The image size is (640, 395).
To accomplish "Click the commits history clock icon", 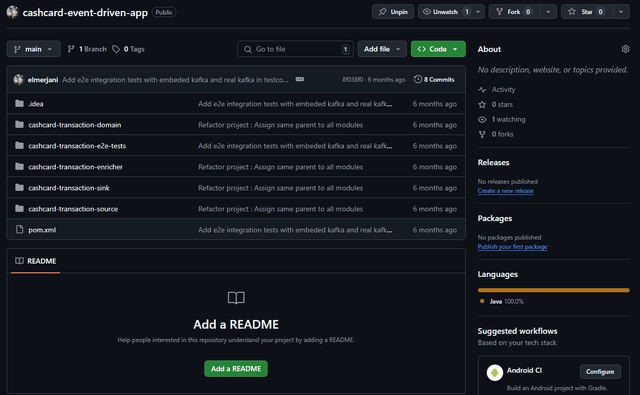I will (418, 79).
